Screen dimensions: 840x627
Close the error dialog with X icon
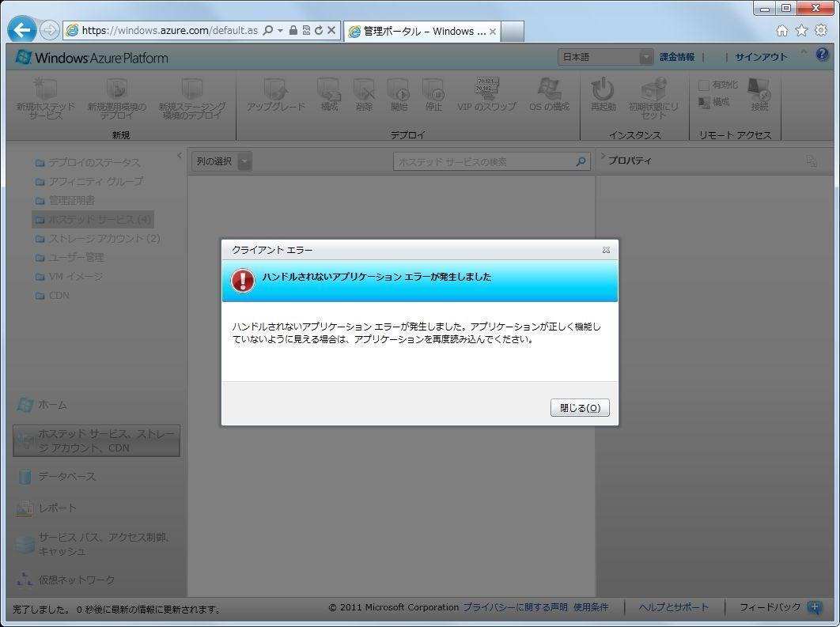tap(606, 250)
